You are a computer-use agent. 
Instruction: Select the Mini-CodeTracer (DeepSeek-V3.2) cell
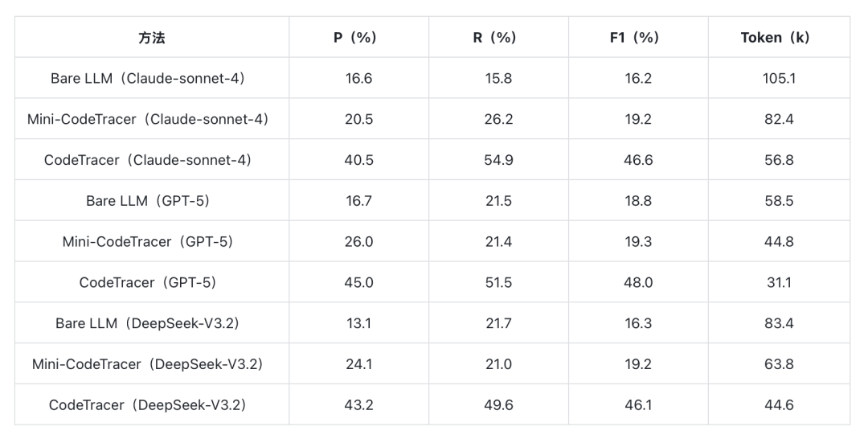click(151, 364)
